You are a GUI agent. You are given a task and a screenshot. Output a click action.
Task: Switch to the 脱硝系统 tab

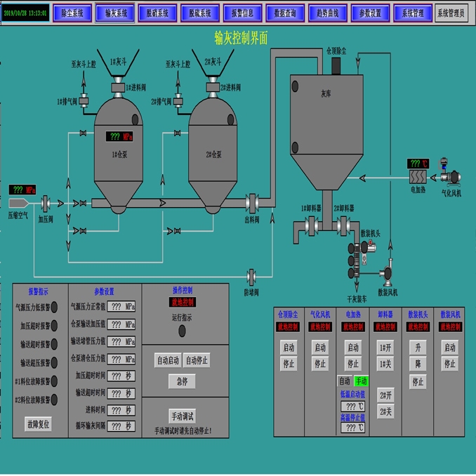coord(157,13)
